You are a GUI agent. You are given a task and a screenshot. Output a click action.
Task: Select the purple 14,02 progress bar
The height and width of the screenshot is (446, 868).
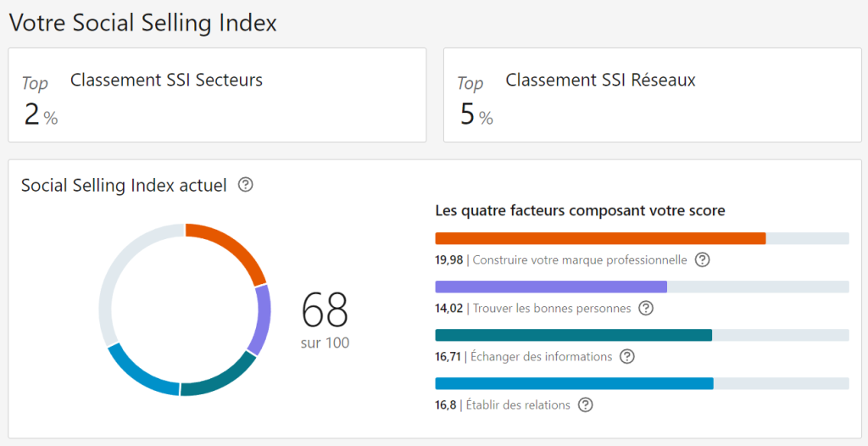click(643, 287)
